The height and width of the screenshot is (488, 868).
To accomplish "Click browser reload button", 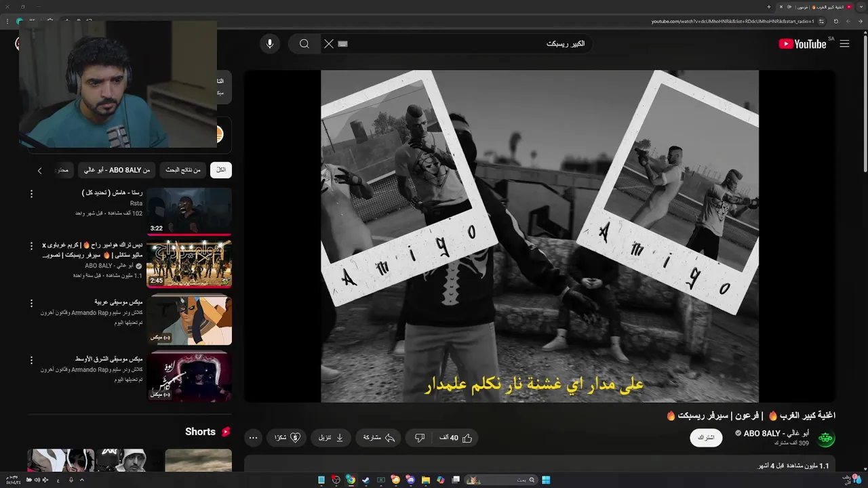I will click(x=836, y=22).
